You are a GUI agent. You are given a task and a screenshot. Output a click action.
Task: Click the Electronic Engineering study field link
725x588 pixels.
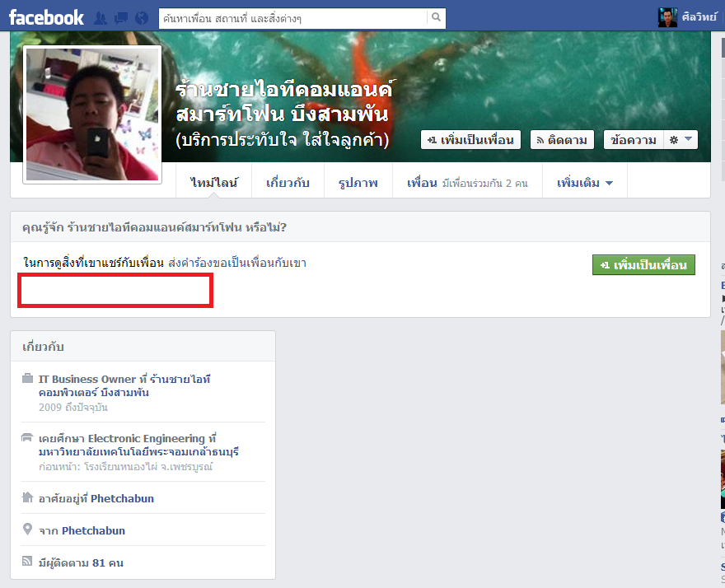[x=147, y=438]
